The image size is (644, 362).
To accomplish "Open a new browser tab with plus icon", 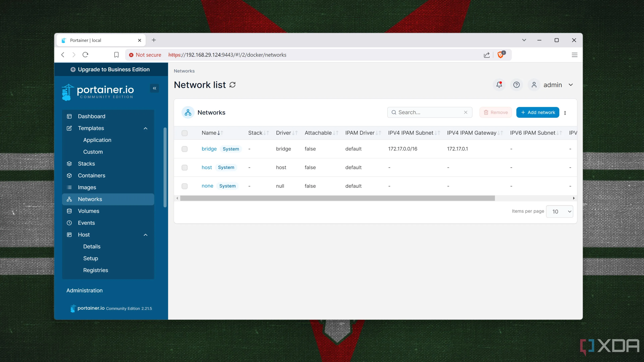I will [x=154, y=40].
